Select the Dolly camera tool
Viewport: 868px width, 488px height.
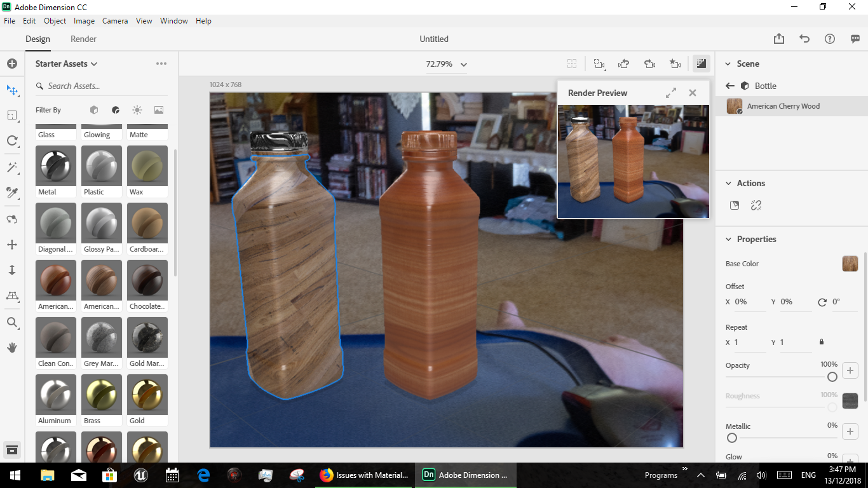coord(12,270)
